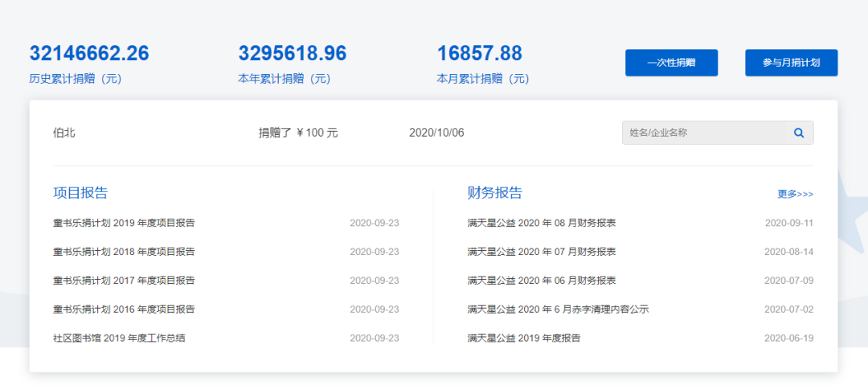
Task: Click the monthly amount 16857.88
Action: point(479,53)
